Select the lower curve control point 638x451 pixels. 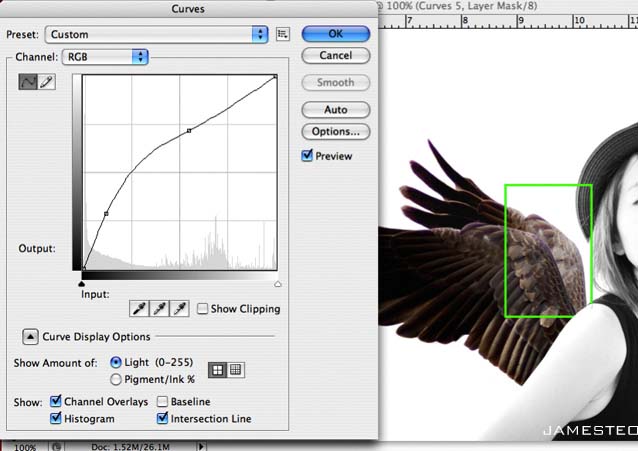[x=106, y=214]
